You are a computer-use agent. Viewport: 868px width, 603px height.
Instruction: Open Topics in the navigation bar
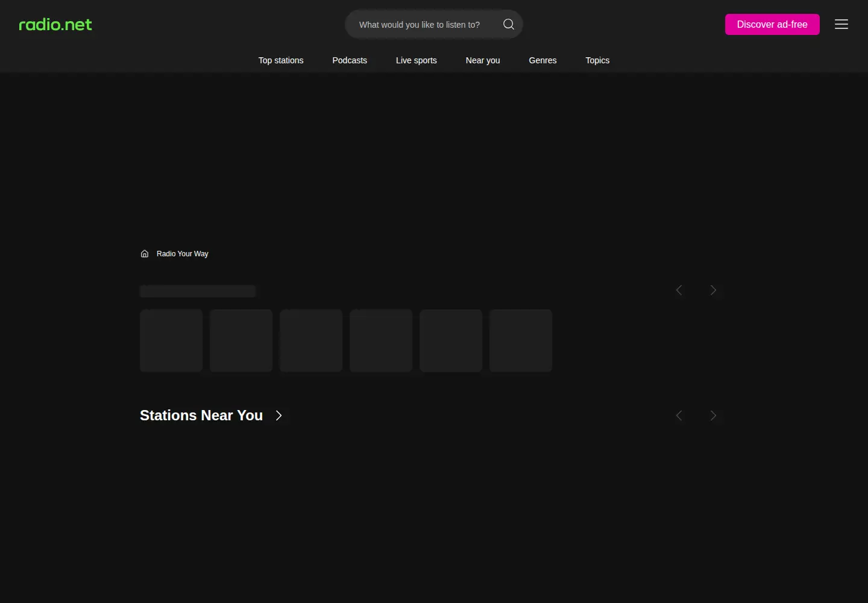tap(597, 60)
